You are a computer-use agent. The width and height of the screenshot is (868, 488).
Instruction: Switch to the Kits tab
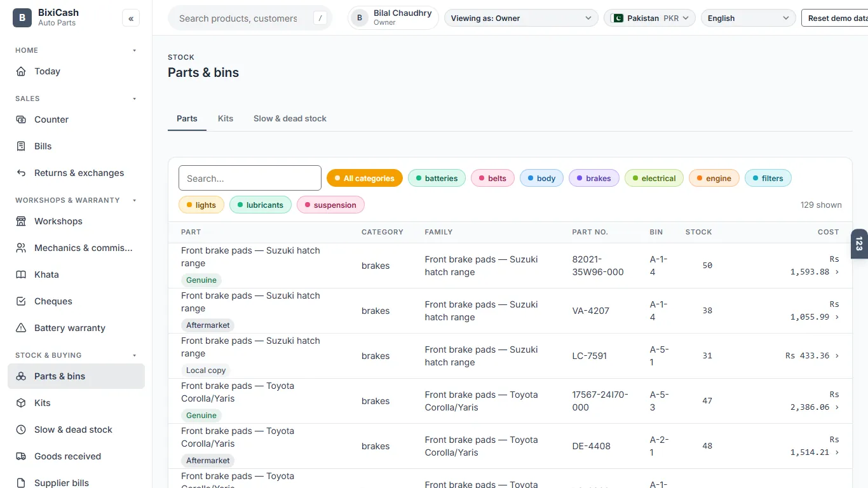click(x=226, y=119)
